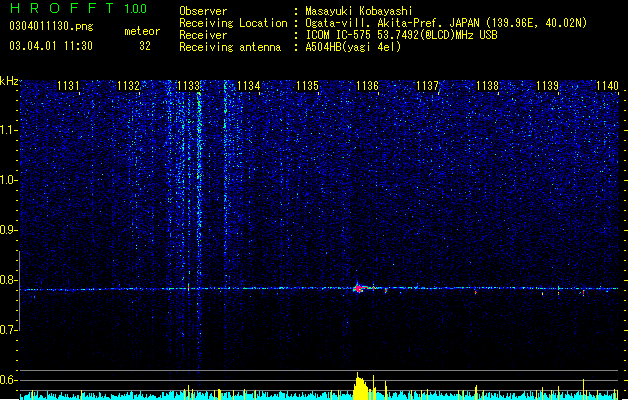Click the 03.04.01 11:30 date stamp
The height and width of the screenshot is (400, 629).
(51, 46)
